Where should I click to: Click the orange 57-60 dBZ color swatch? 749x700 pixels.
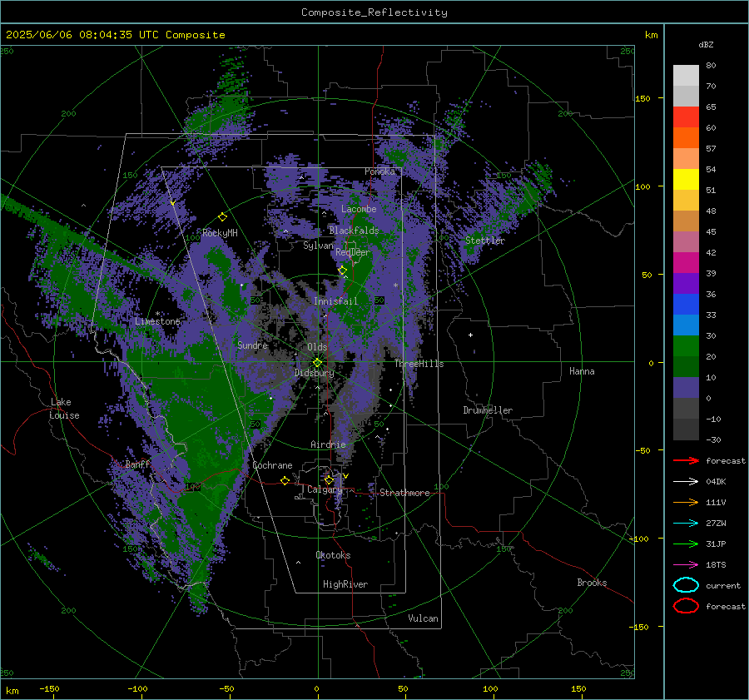[686, 138]
